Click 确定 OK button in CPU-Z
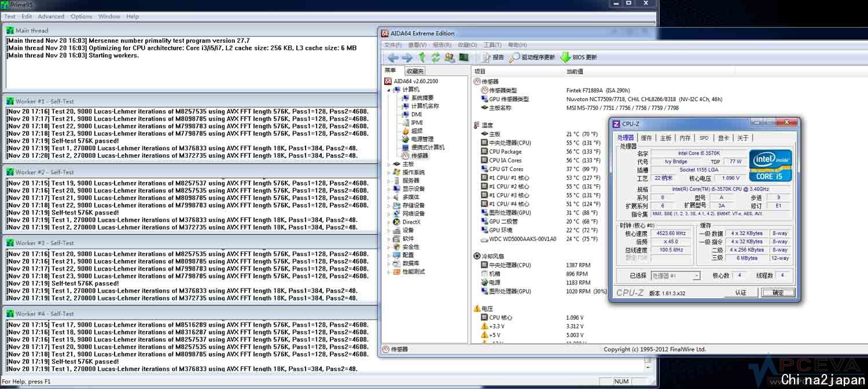The width and height of the screenshot is (868, 389). click(778, 292)
